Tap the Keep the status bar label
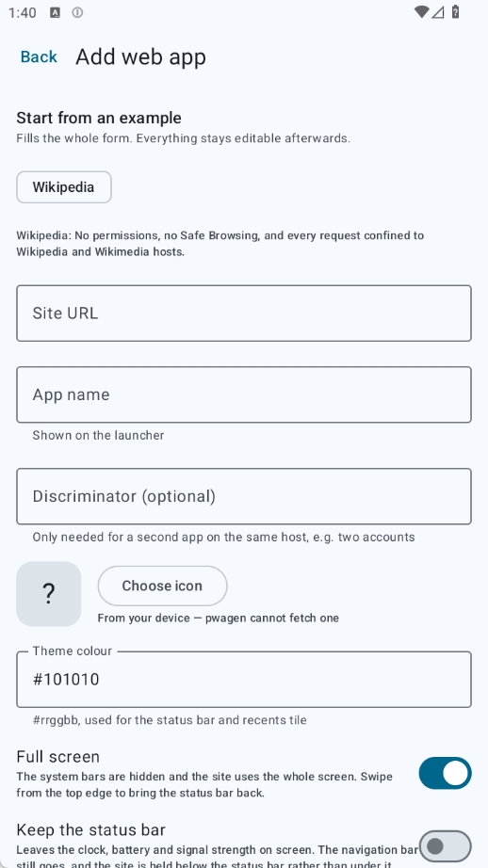 [x=90, y=829]
